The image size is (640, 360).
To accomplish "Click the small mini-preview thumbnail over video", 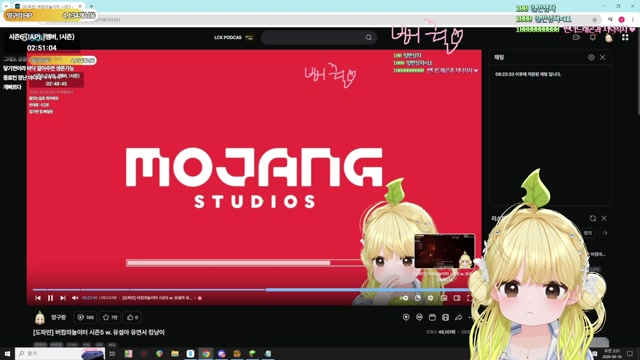I will pyautogui.click(x=444, y=251).
